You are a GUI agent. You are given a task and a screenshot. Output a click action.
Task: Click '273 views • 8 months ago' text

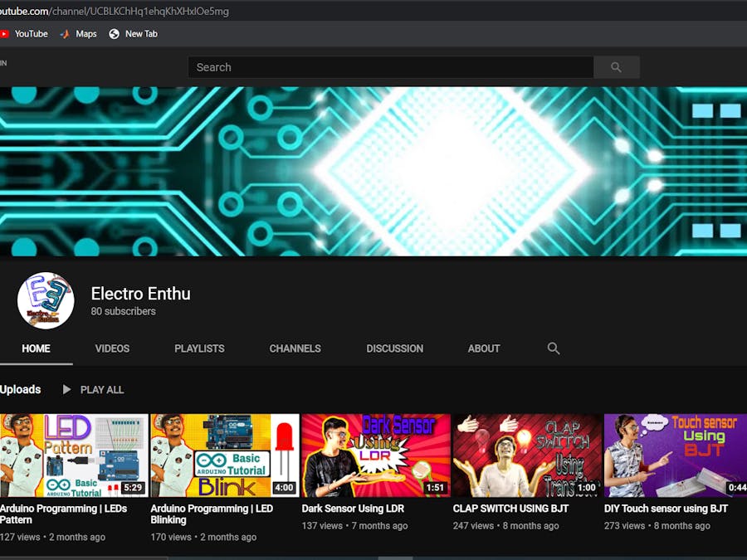[657, 526]
